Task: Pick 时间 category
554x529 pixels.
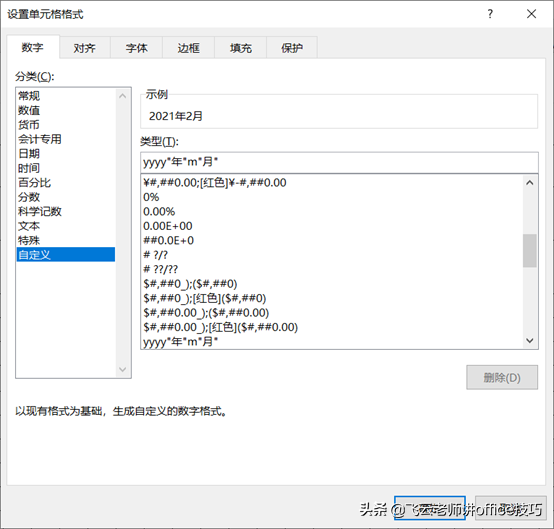Action: tap(66, 168)
